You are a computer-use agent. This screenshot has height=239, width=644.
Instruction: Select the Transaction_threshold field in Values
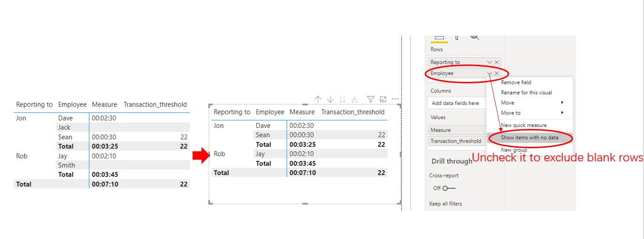click(458, 141)
